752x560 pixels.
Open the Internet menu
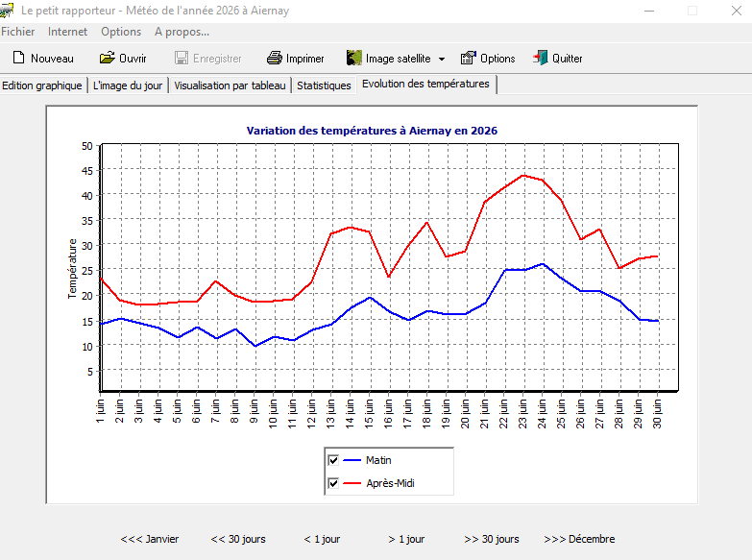click(x=67, y=32)
